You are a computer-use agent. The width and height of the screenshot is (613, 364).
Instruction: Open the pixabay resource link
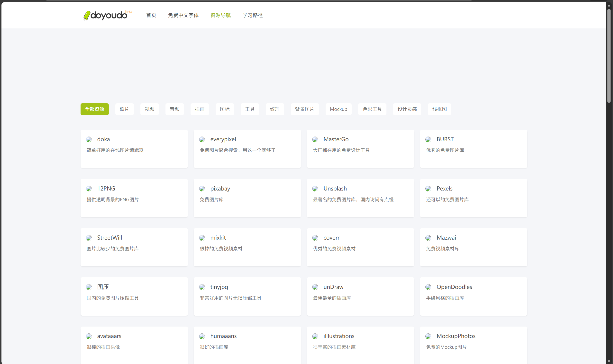220,189
